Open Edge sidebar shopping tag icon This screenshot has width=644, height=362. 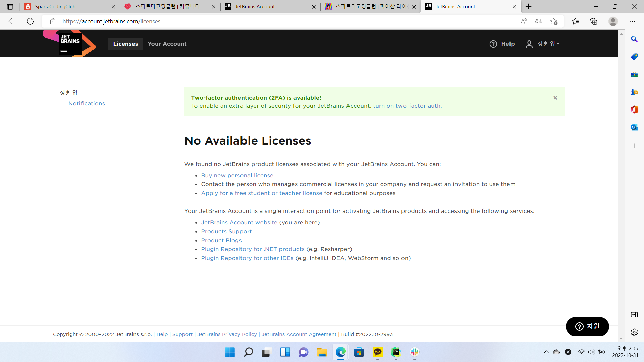[x=634, y=57]
